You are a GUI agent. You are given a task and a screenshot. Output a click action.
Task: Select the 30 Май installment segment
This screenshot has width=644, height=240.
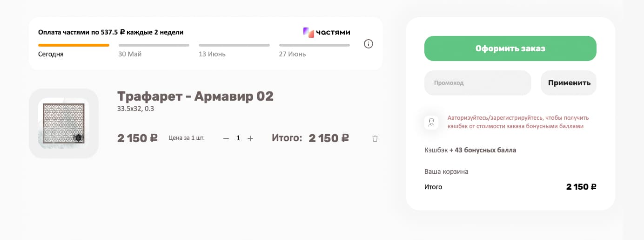[x=154, y=45]
